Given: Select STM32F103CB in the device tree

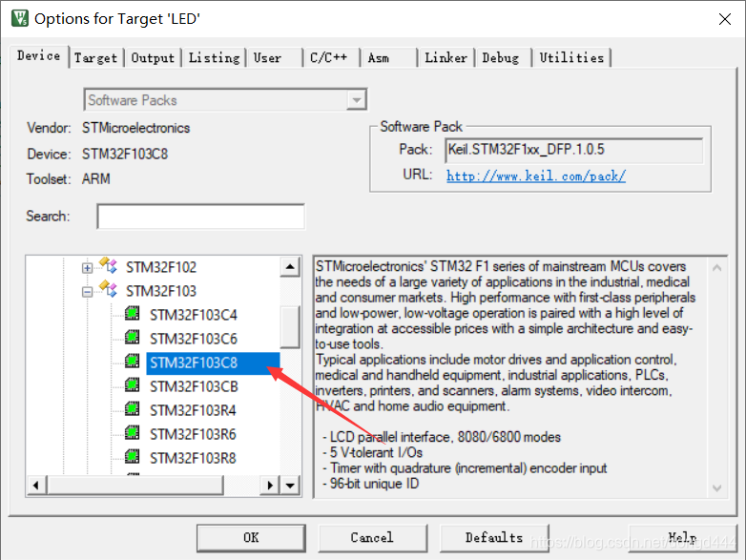Looking at the screenshot, I should coord(194,386).
